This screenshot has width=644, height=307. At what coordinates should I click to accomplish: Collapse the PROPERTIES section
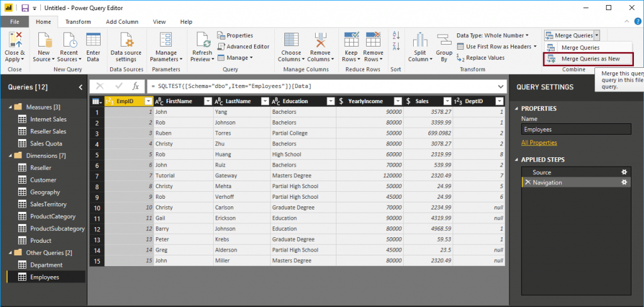(517, 109)
